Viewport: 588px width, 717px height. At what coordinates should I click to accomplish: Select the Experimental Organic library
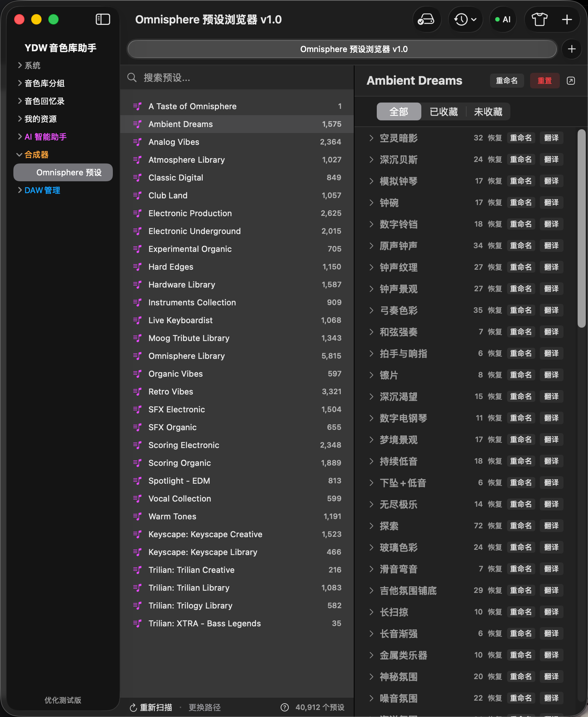[237, 249]
